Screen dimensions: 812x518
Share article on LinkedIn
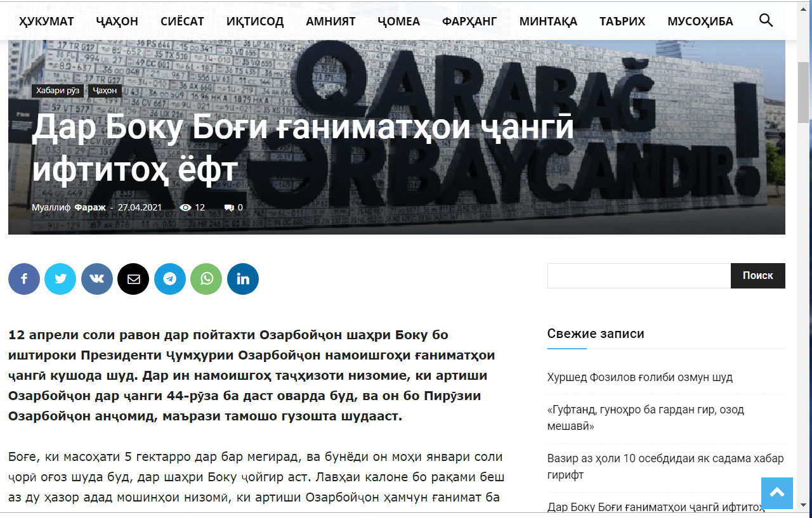pyautogui.click(x=243, y=279)
